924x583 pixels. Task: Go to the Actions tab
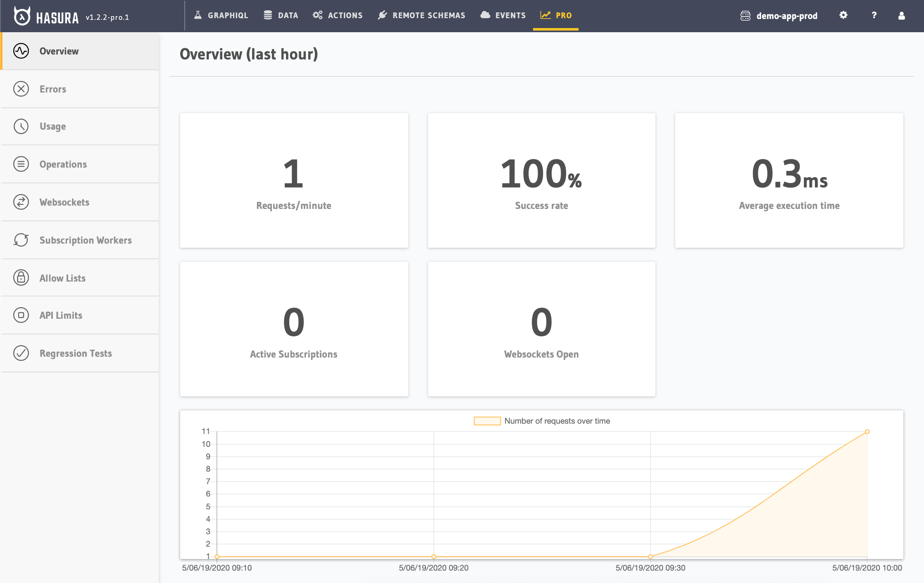click(338, 15)
